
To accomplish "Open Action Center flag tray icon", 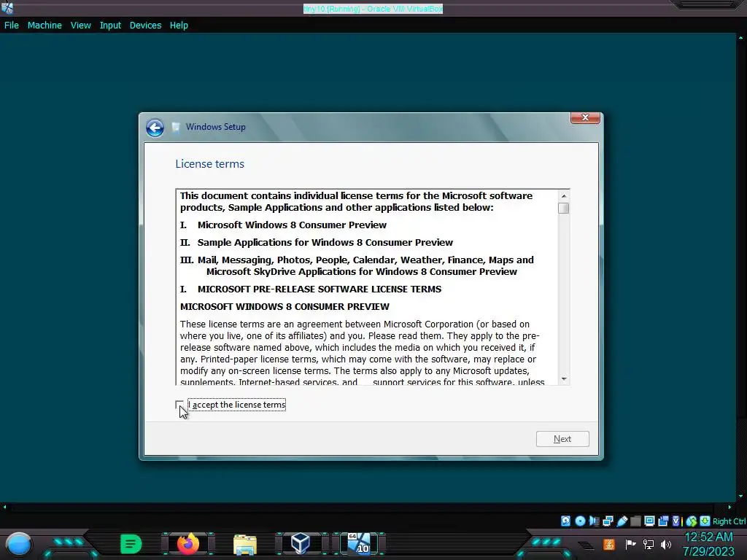I will click(x=630, y=544).
